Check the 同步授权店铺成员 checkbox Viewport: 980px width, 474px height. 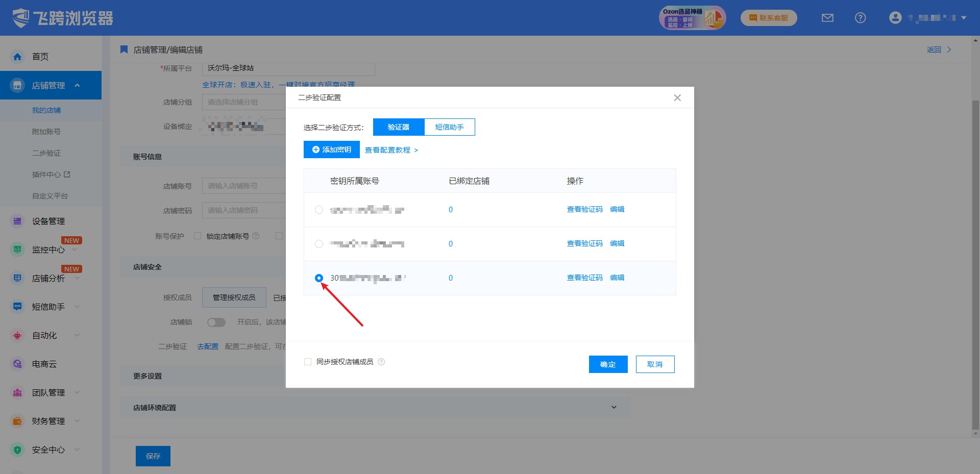click(308, 362)
